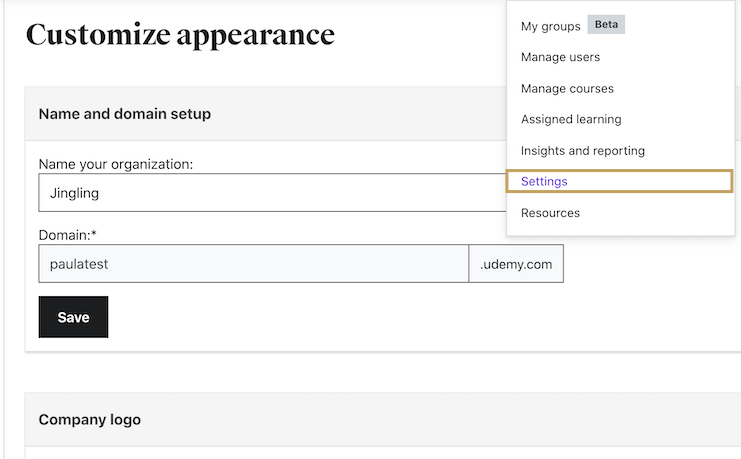This screenshot has height=459, width=741.
Task: Click the asterisk after the Domain label
Action: [92, 235]
